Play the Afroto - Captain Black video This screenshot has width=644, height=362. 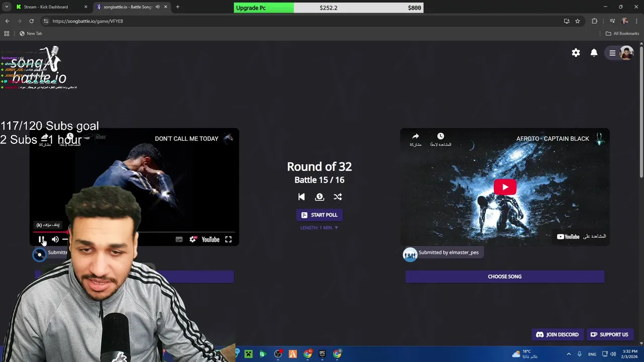coord(505,187)
